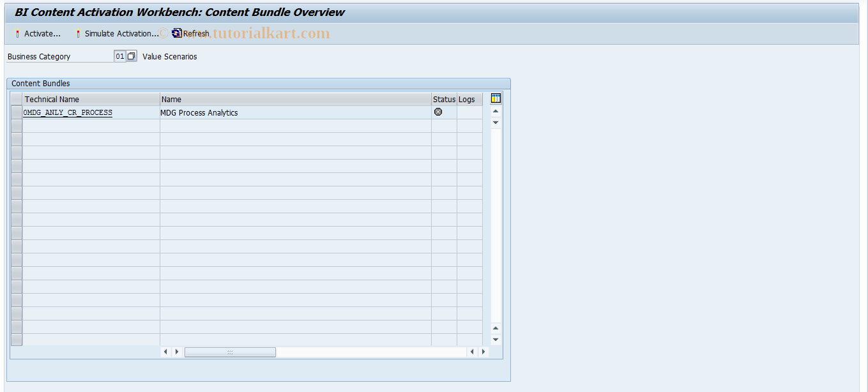Click vertical scroll down arrow at bottom
Image resolution: width=868 pixels, height=392 pixels.
[x=496, y=340]
